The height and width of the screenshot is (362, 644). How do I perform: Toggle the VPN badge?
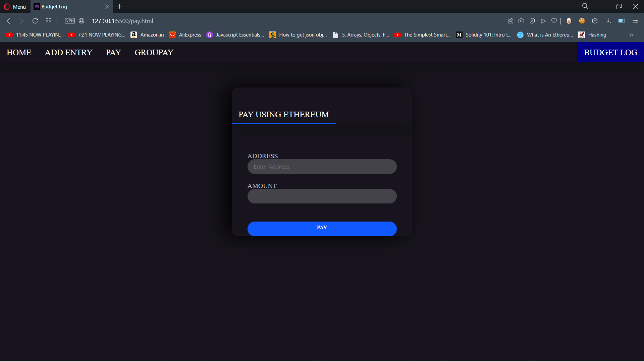(x=70, y=21)
